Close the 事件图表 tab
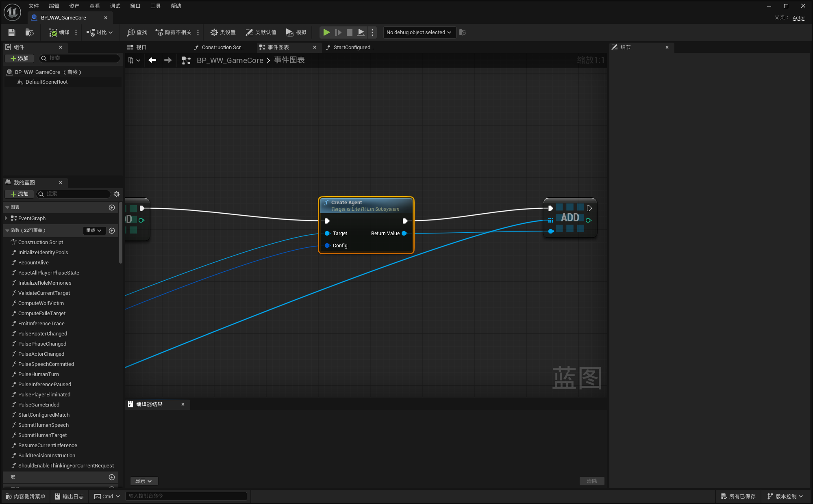The height and width of the screenshot is (504, 813). (x=315, y=48)
